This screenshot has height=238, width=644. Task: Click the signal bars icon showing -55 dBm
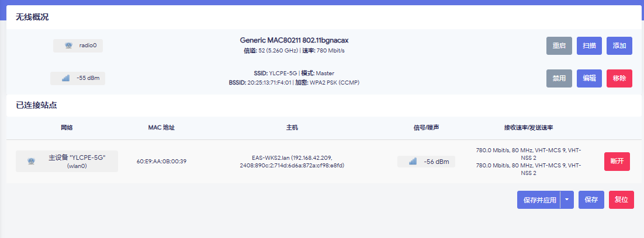click(x=65, y=78)
